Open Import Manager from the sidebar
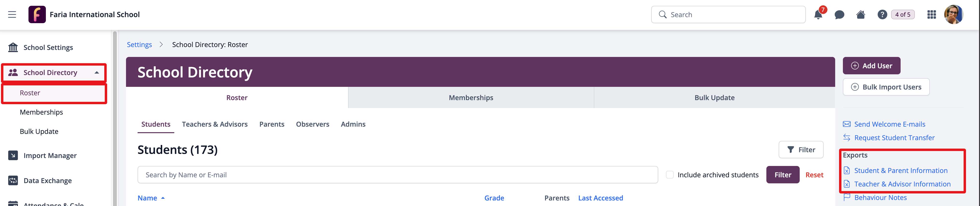Image resolution: width=980 pixels, height=206 pixels. click(50, 155)
